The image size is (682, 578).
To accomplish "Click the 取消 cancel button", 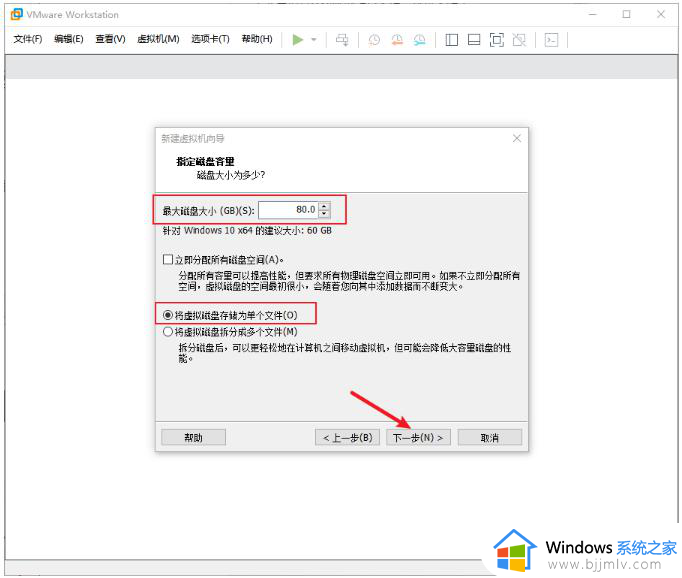I will pos(490,438).
